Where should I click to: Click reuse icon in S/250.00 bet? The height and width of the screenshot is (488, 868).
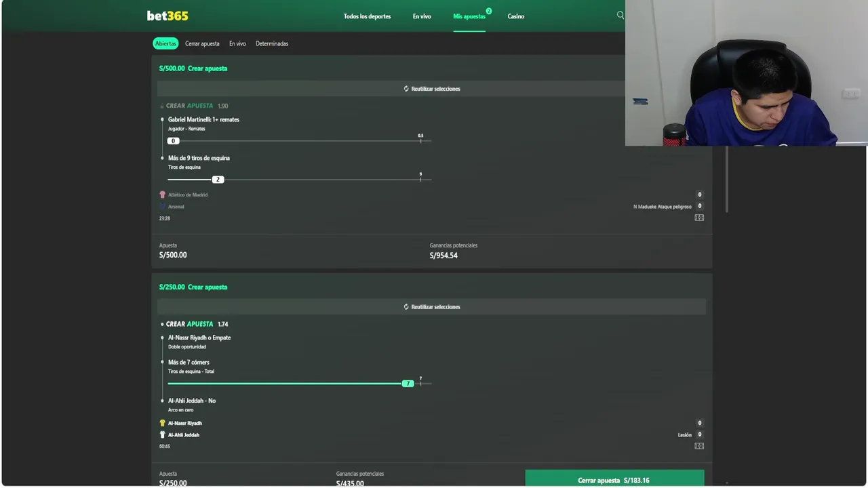[x=406, y=307]
